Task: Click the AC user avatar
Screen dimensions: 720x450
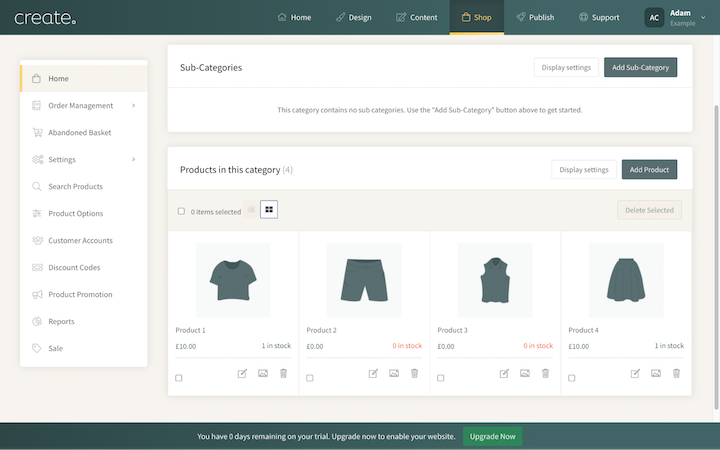Action: [x=654, y=17]
